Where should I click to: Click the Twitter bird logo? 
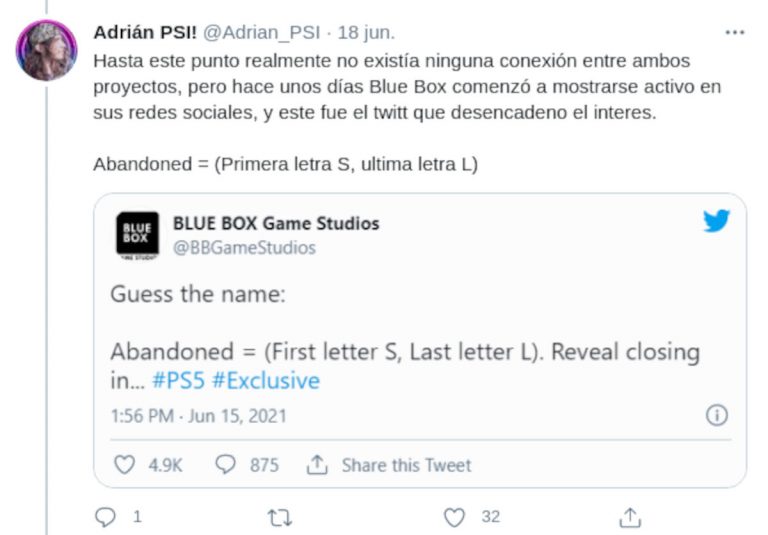click(716, 222)
